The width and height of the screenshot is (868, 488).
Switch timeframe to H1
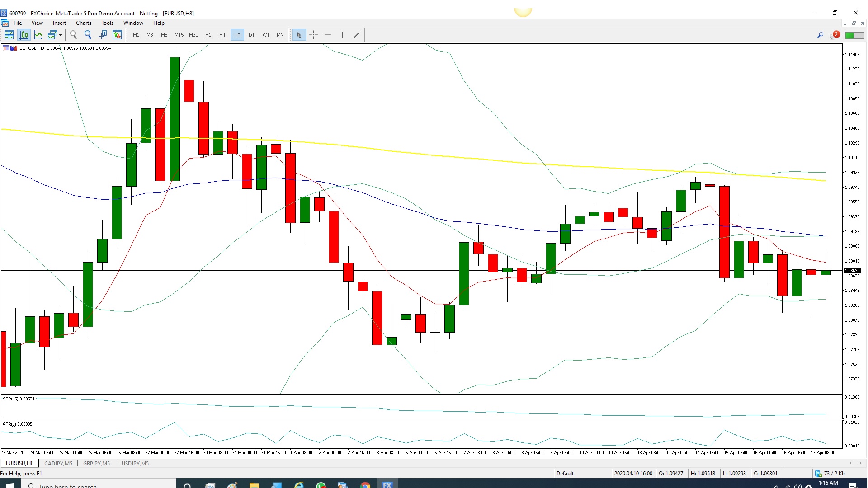[208, 35]
